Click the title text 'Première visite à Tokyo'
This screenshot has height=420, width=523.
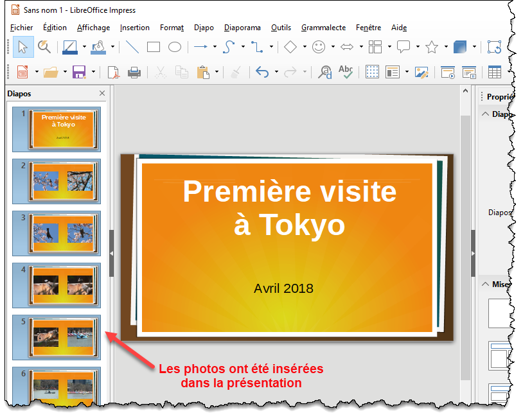click(x=289, y=208)
